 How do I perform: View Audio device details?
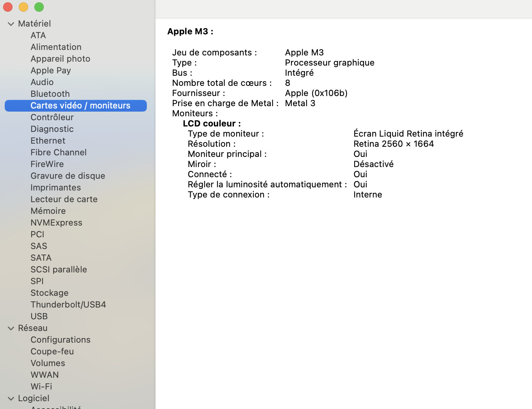click(x=42, y=82)
